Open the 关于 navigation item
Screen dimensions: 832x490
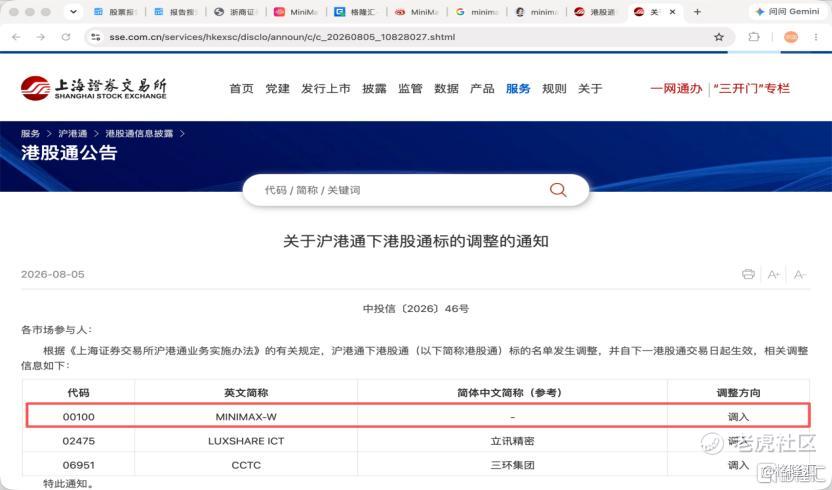coord(590,89)
